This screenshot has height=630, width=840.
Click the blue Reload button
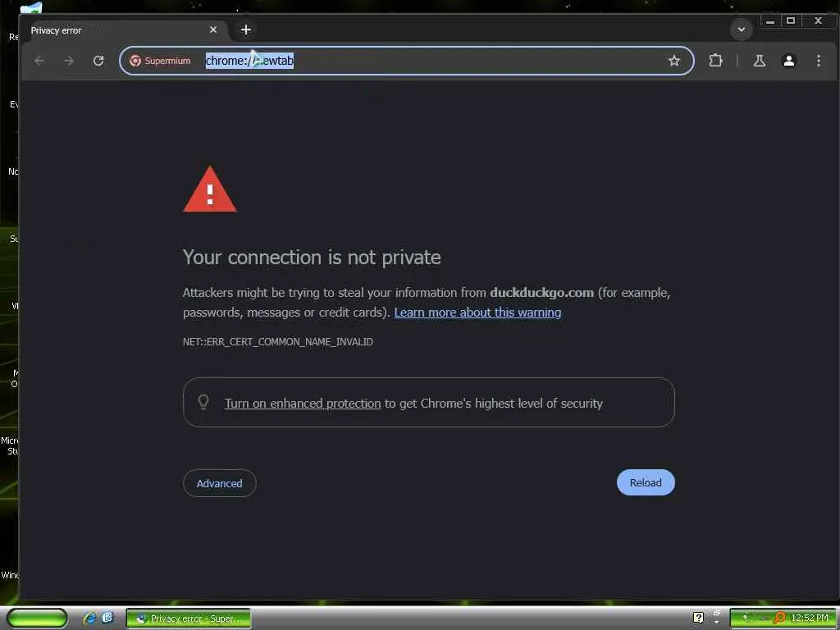[646, 482]
